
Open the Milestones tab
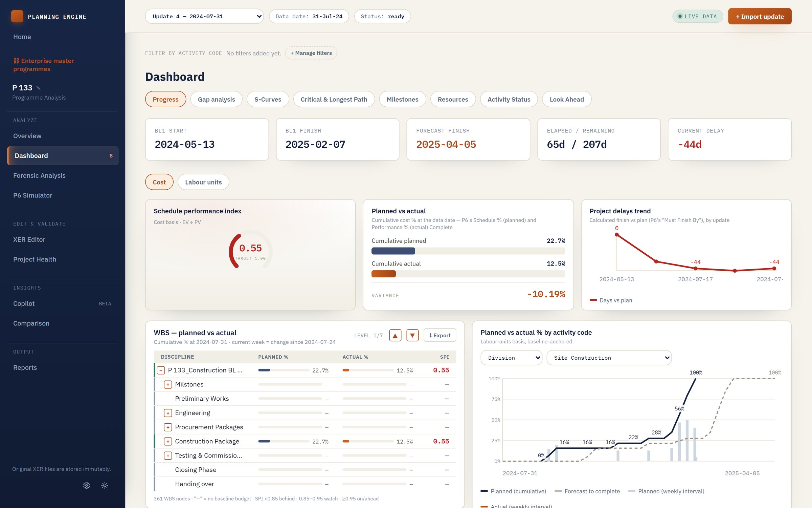tap(402, 99)
